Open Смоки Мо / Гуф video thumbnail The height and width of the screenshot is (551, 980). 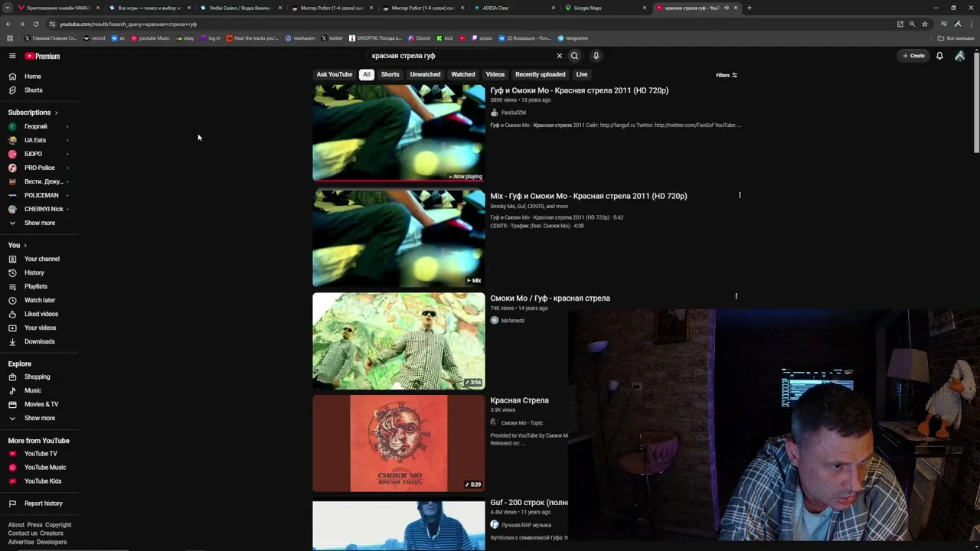pyautogui.click(x=398, y=341)
